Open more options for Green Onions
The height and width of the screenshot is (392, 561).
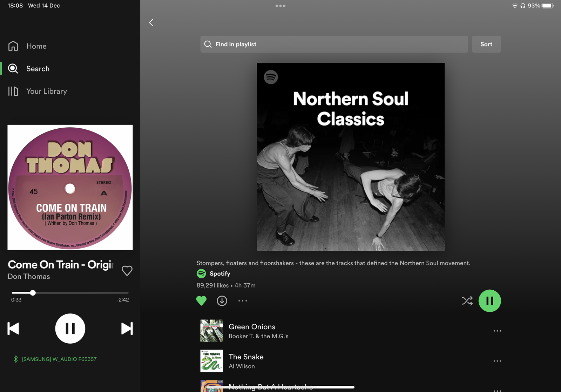point(497,331)
